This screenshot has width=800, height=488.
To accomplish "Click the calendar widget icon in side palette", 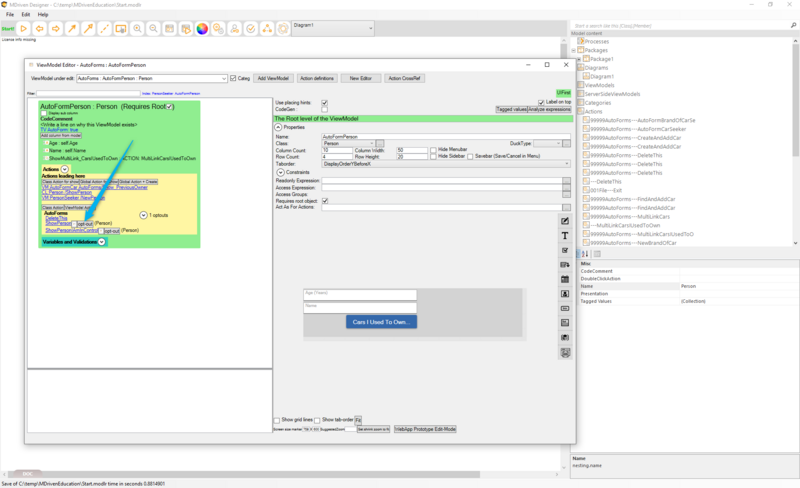I will (565, 279).
